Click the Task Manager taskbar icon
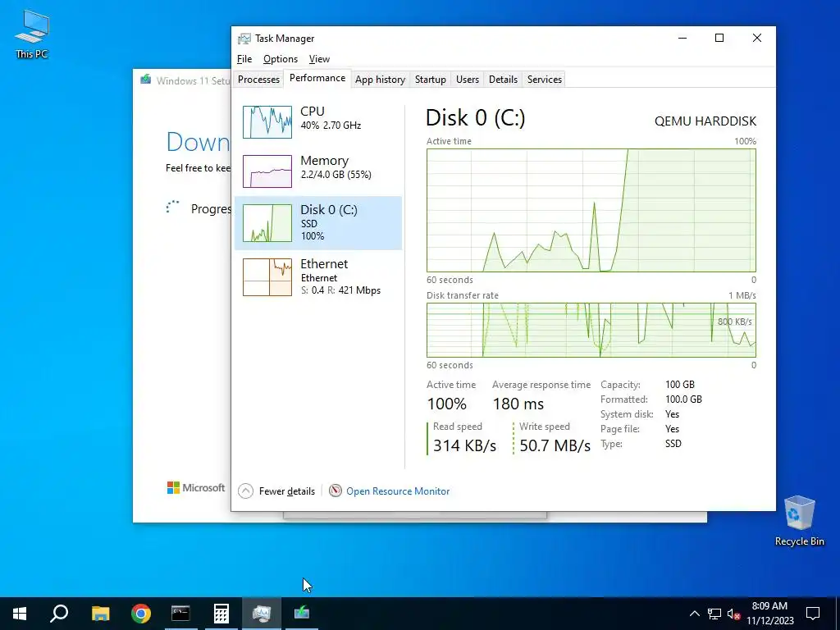This screenshot has width=840, height=630. tap(262, 614)
